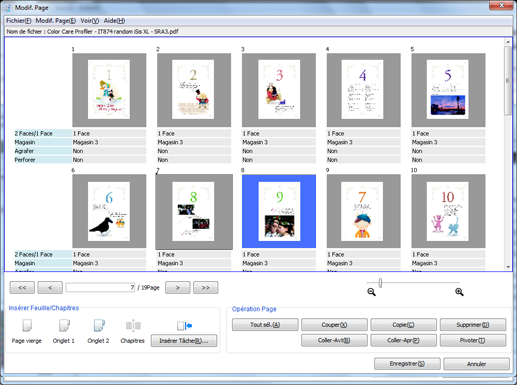
Task: Click the first-row 'Perforer' label
Action: pos(43,160)
